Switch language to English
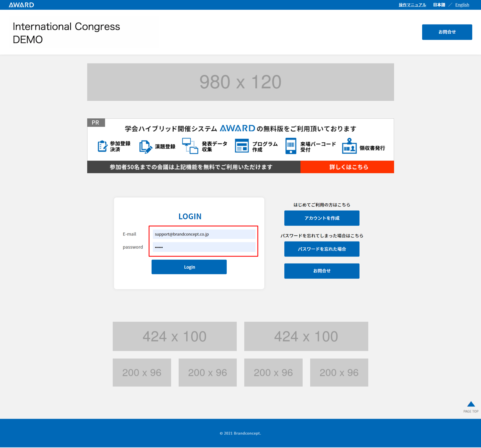481x448 pixels. (x=462, y=5)
